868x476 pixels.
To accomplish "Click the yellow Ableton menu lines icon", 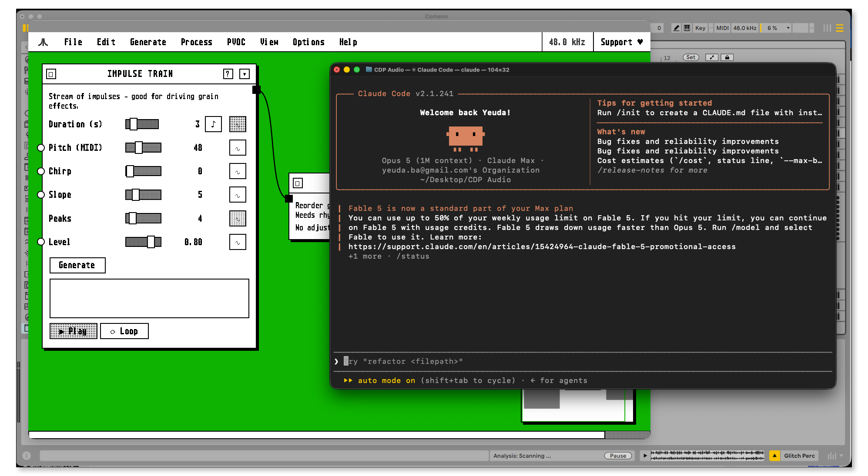I will [840, 28].
